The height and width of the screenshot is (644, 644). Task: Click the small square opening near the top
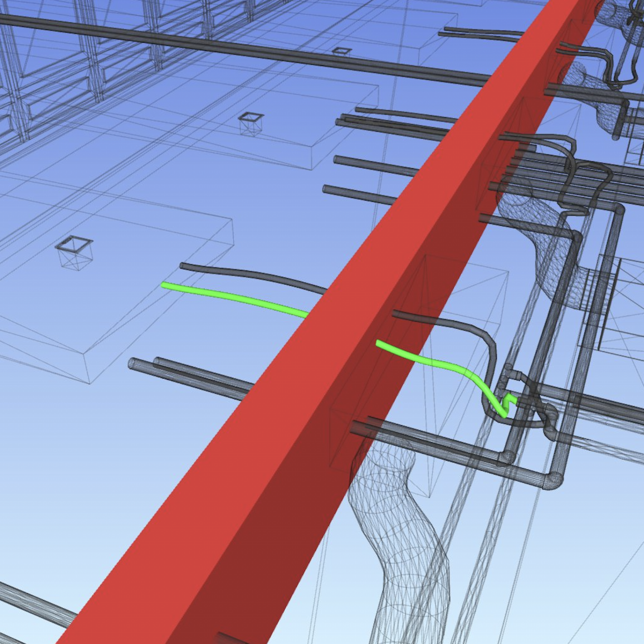(341, 50)
